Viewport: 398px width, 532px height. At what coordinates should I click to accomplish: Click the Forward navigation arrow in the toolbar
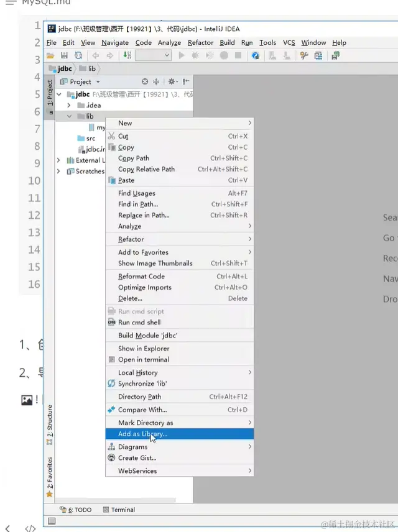tap(109, 56)
